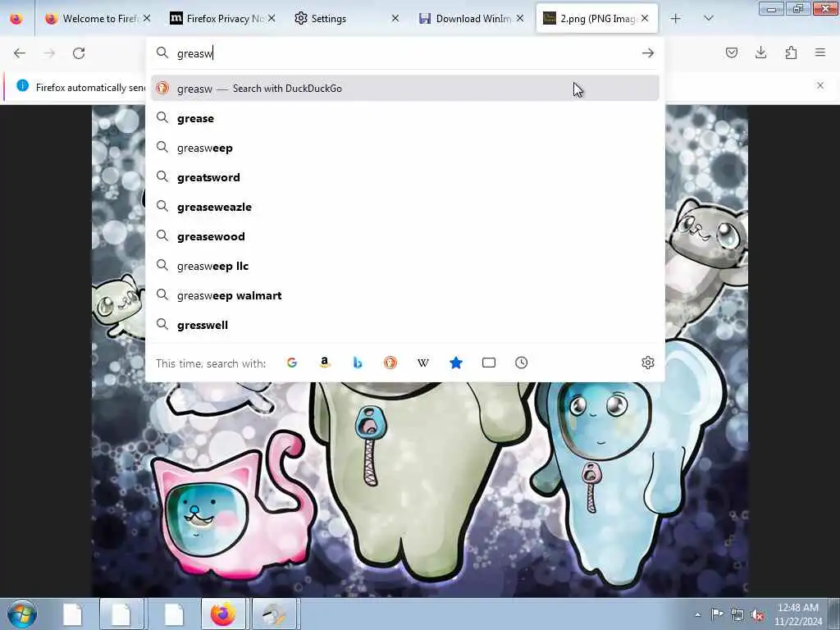This screenshot has width=840, height=630.
Task: Save to Pocket icon
Action: coord(731,52)
